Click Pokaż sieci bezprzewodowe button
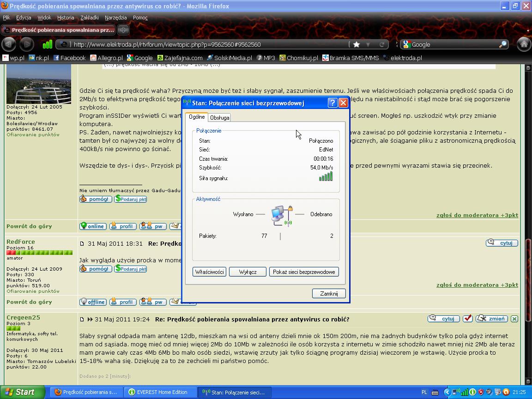The width and height of the screenshot is (532, 399). click(x=304, y=272)
